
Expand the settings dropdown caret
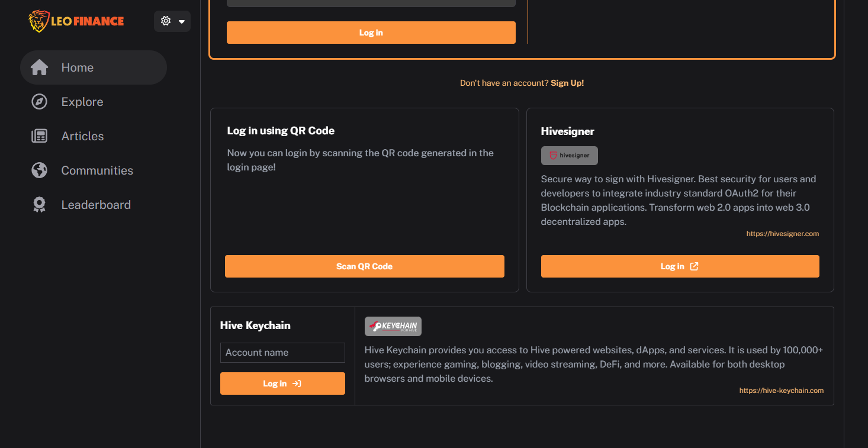[x=182, y=22]
